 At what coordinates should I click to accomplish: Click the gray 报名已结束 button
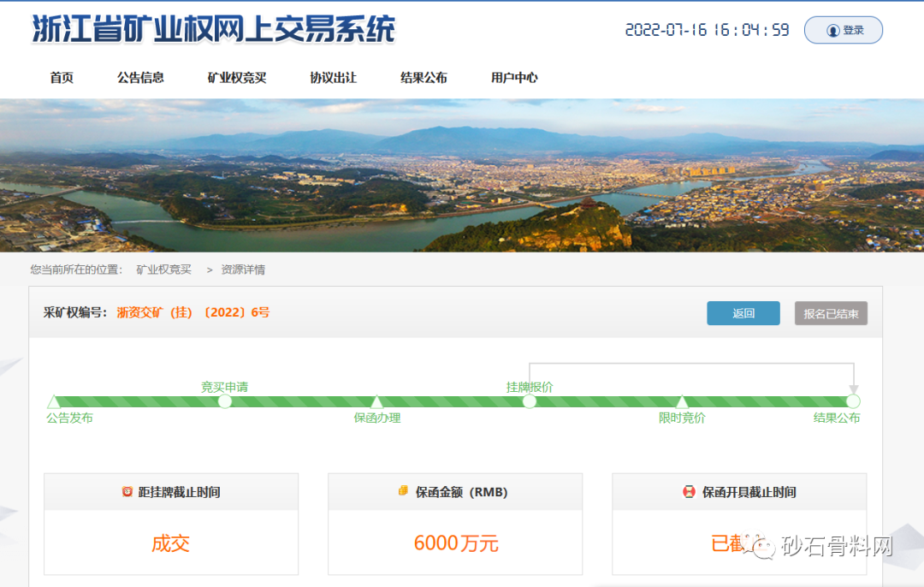831,313
